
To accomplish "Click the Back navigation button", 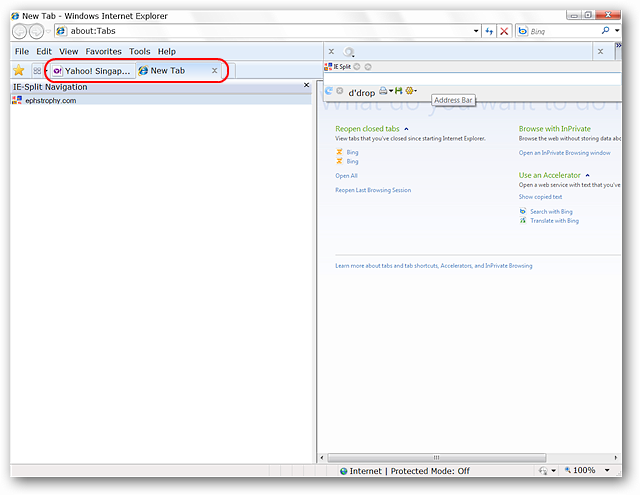I will coord(19,31).
